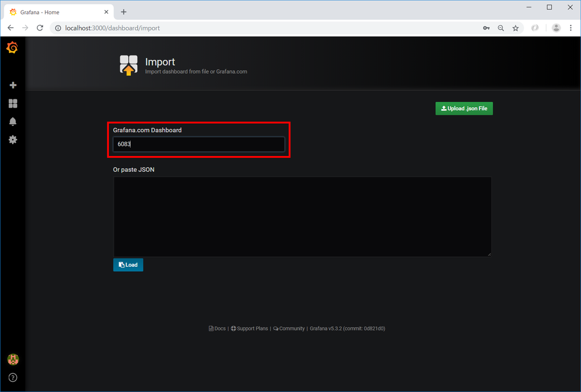
Task: Bookmark this page with the star icon
Action: pos(515,28)
